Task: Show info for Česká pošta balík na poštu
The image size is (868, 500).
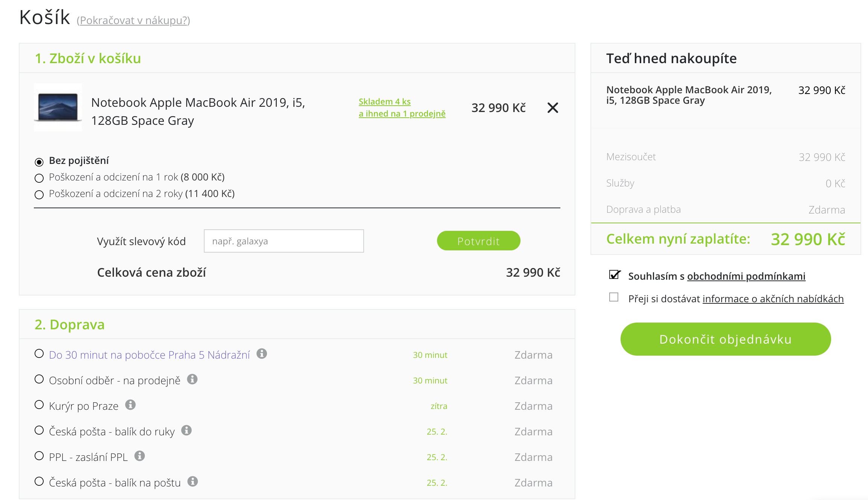Action: click(193, 482)
